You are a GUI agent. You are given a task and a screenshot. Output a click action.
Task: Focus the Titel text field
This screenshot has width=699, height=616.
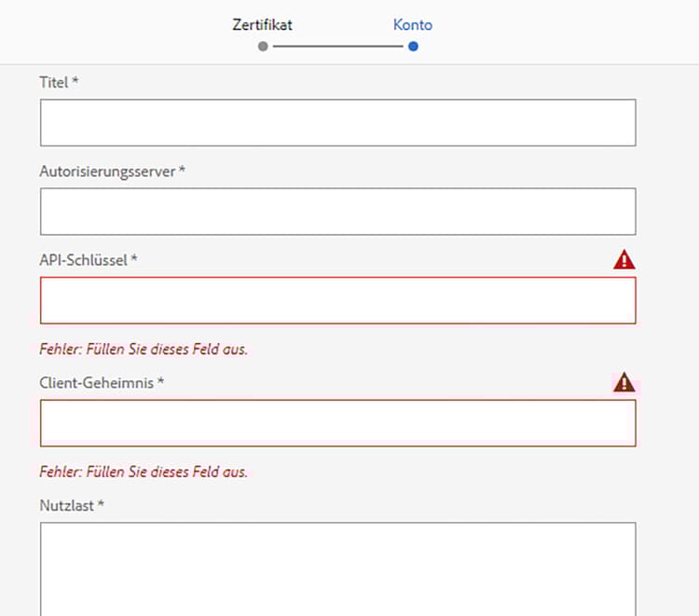(x=337, y=123)
